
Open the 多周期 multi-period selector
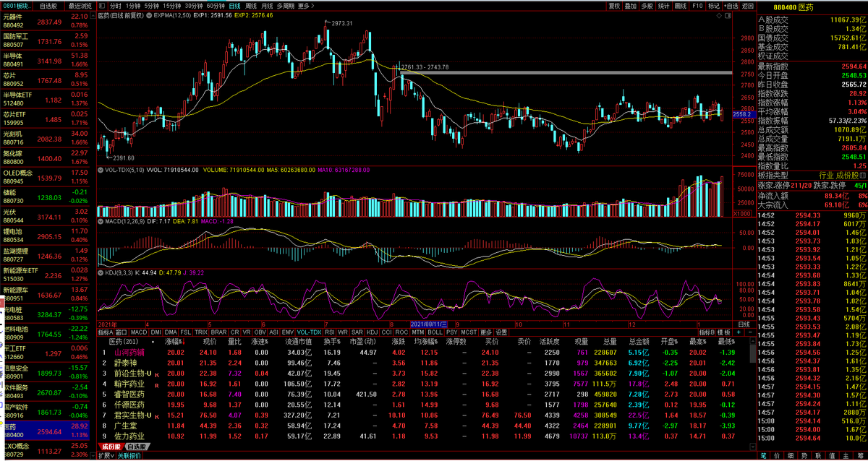click(x=285, y=5)
